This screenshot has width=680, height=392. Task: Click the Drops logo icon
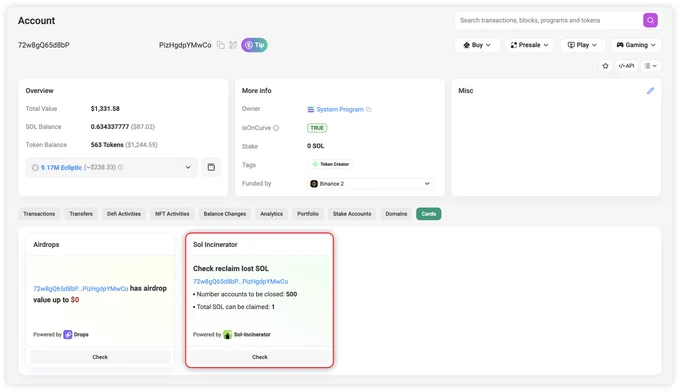point(68,334)
